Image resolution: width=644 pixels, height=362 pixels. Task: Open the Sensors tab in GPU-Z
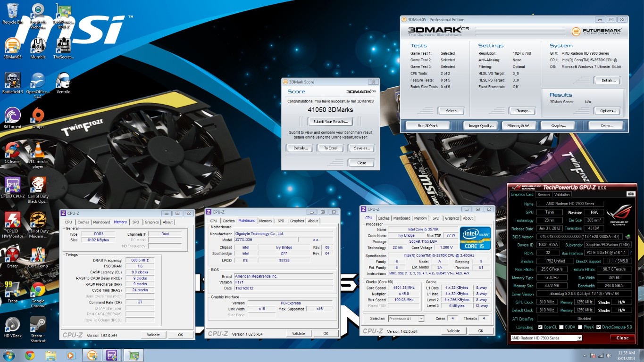(x=544, y=194)
